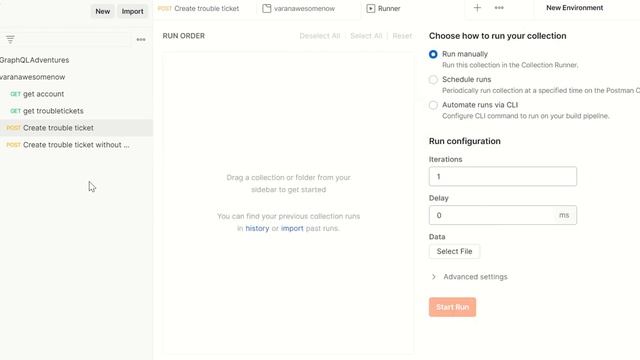
Task: Click Reset in run order header
Action: [x=402, y=36]
